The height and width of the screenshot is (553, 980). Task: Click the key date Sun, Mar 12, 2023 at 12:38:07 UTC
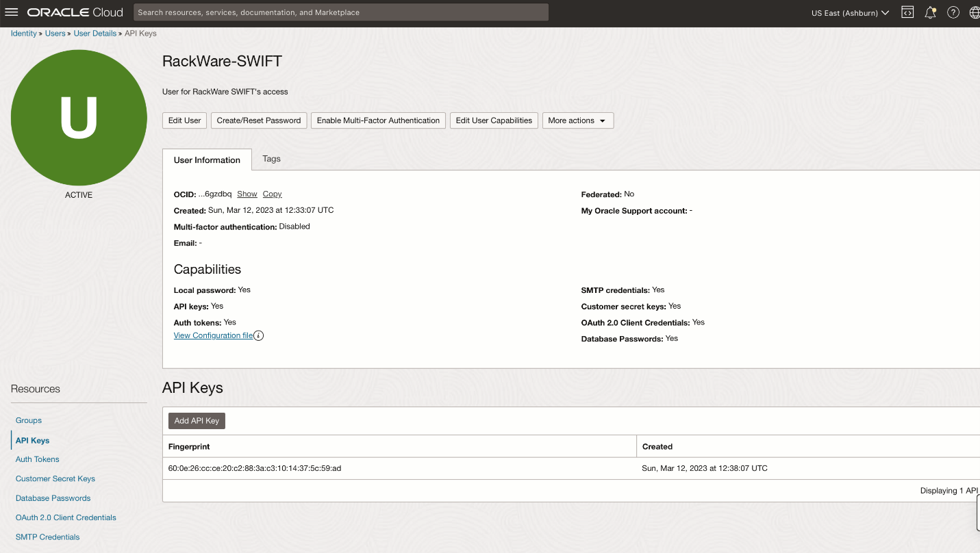pos(705,469)
